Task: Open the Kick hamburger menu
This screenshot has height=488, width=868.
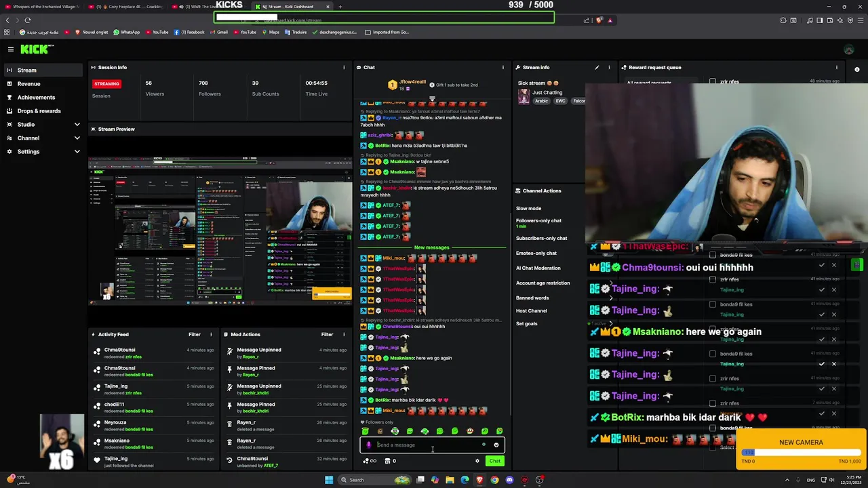Action: [11, 49]
